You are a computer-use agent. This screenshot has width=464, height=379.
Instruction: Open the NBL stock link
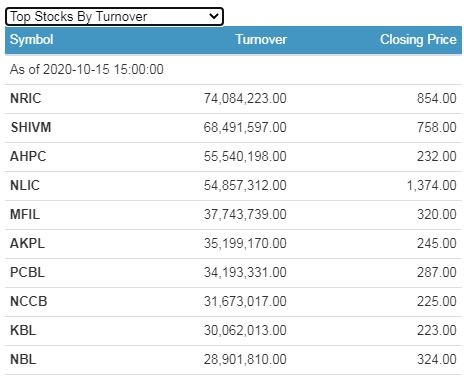click(x=23, y=359)
